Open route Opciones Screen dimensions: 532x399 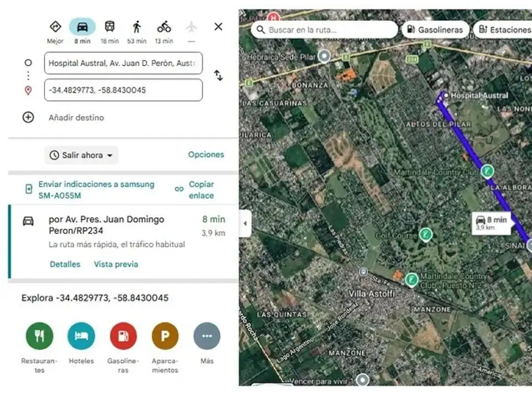tap(206, 154)
